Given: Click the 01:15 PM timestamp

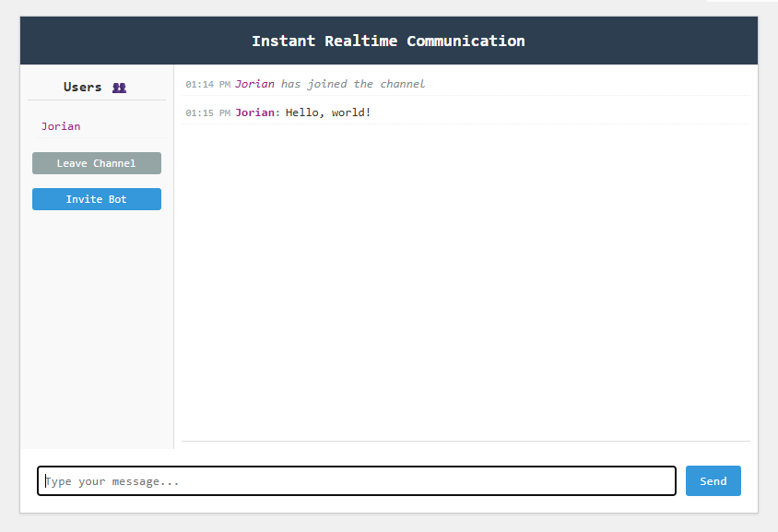Looking at the screenshot, I should click(208, 113).
